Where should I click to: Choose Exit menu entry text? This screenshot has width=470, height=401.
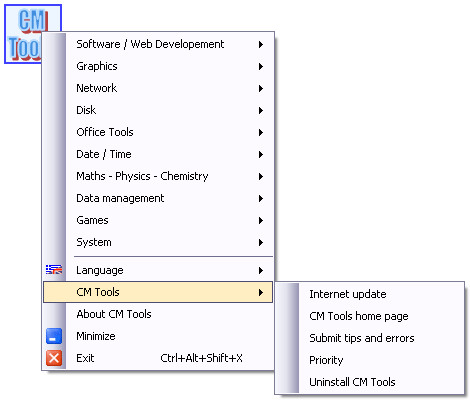[85, 358]
